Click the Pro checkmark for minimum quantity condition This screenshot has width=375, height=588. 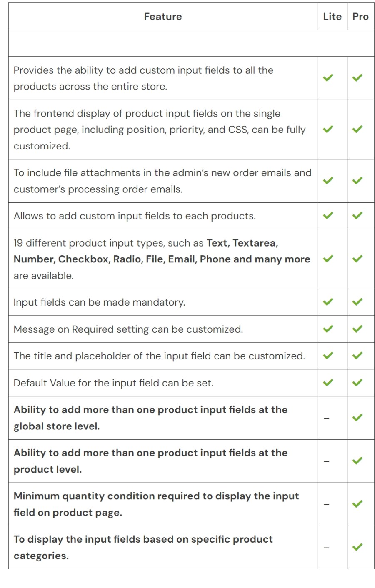click(x=357, y=504)
